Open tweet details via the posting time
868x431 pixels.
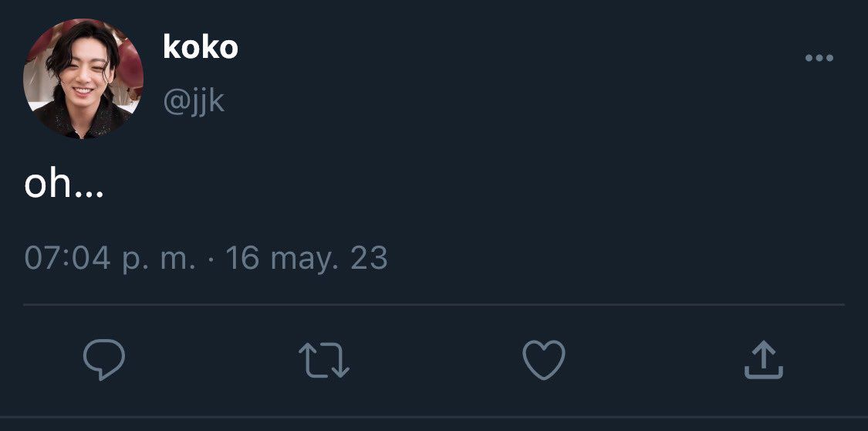tap(110, 259)
